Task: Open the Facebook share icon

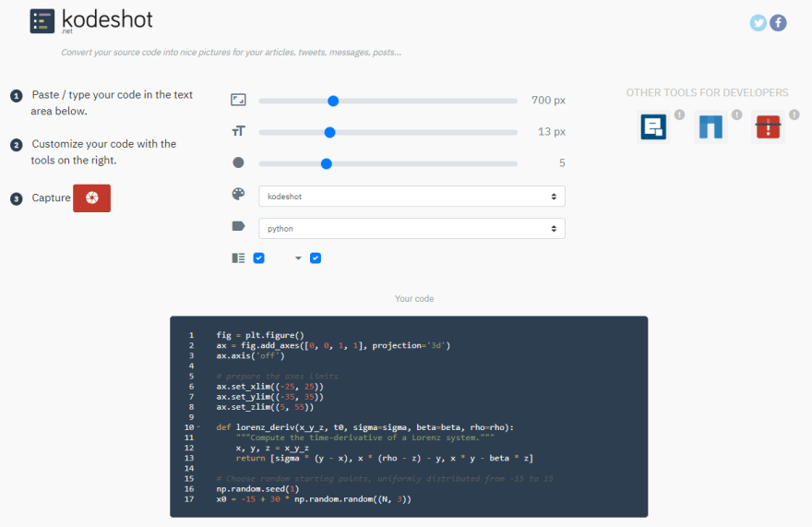Action: 778,23
